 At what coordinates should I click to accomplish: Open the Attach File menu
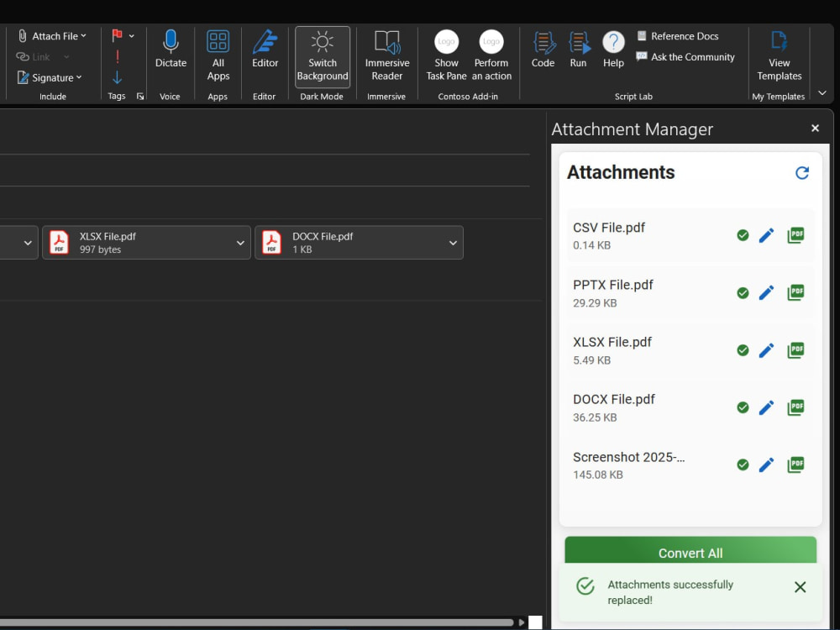[52, 36]
